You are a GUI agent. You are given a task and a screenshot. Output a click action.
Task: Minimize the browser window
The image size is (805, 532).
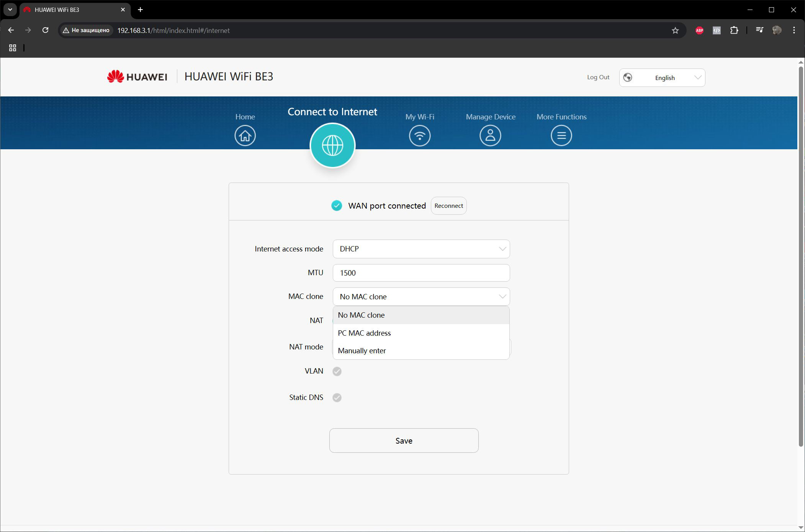pos(750,10)
